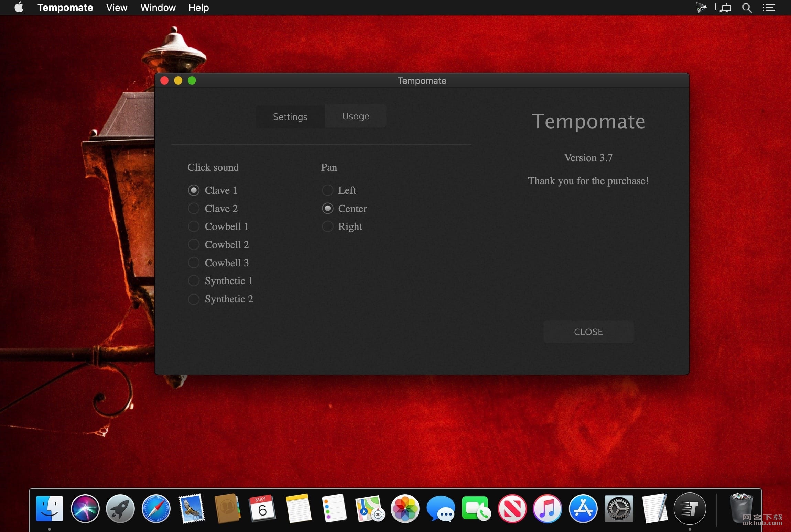Select Synthetic 2 click sound
Viewport: 791px width, 532px height.
click(221, 299)
